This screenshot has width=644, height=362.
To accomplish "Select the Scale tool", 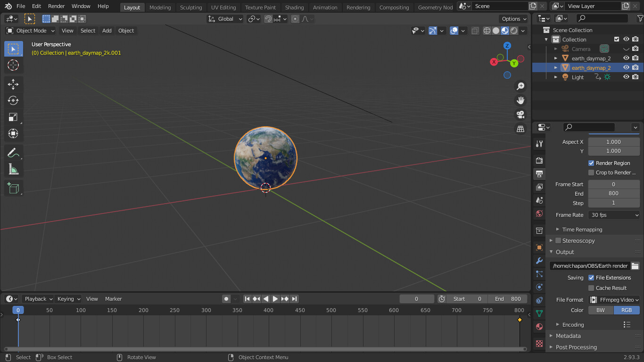I will tap(13, 117).
